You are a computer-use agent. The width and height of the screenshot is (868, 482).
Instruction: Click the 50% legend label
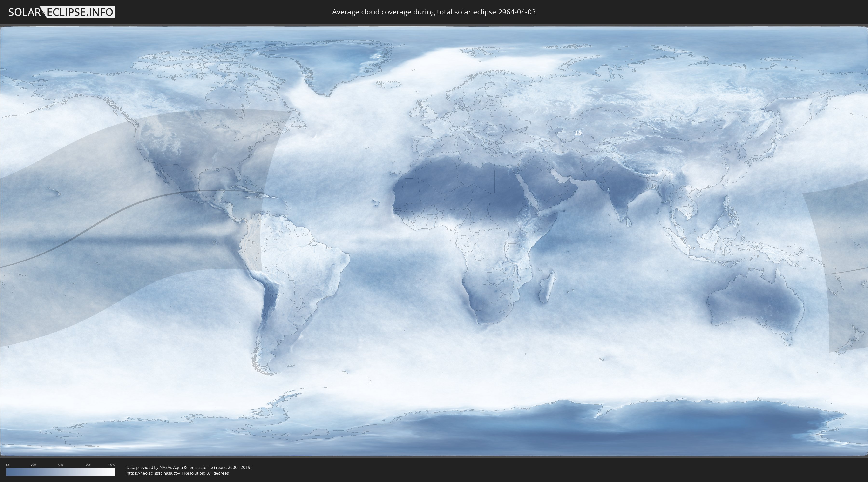[x=61, y=465]
